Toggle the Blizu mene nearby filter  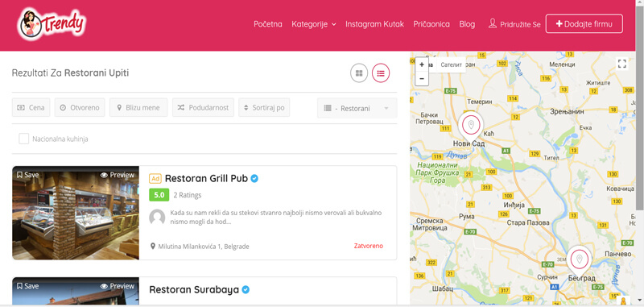click(x=138, y=108)
